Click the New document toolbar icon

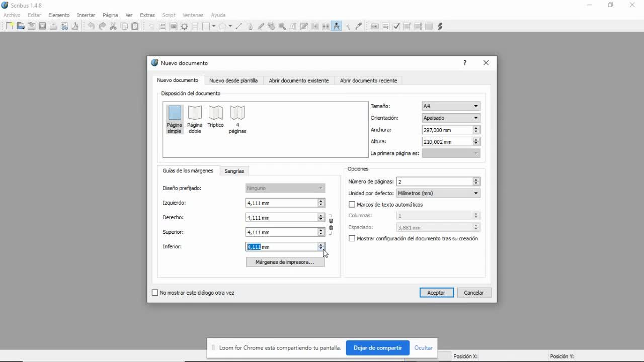[x=10, y=26]
